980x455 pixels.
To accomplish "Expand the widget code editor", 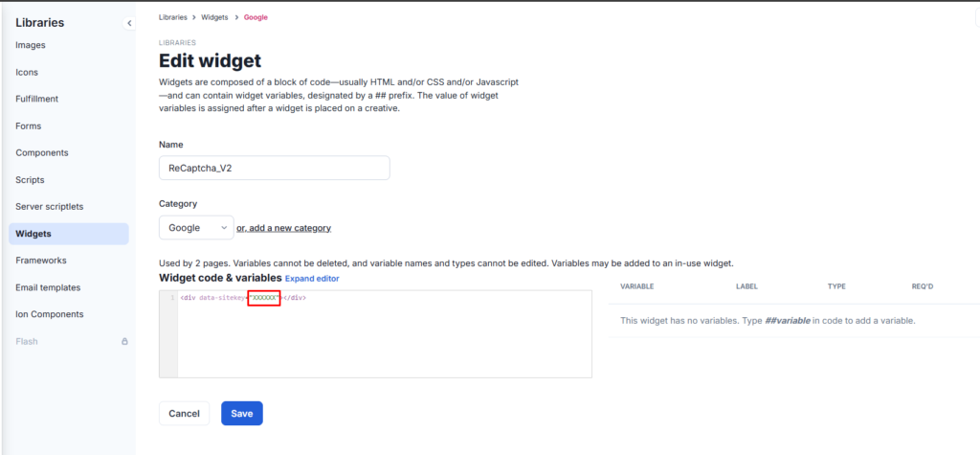I will coord(312,279).
